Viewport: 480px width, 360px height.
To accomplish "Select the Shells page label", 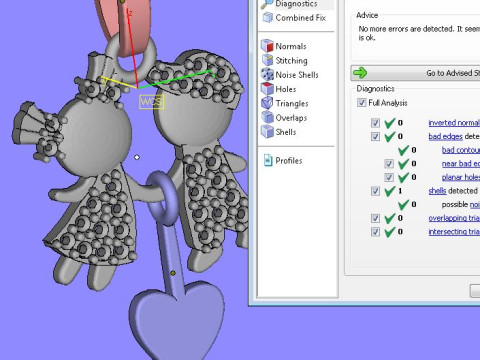I will [286, 132].
